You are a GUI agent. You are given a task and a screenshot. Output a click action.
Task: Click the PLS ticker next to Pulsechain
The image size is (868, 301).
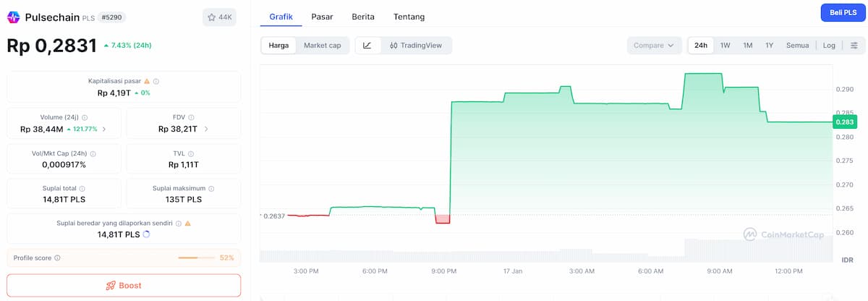88,18
